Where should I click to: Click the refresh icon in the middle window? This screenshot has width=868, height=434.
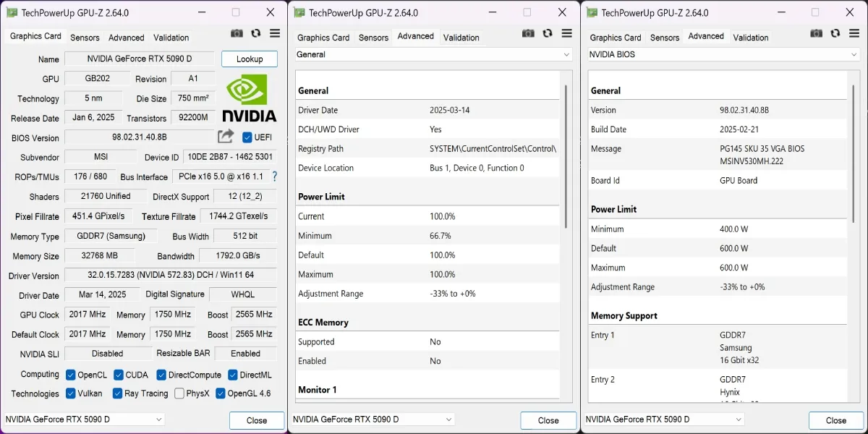coord(548,33)
